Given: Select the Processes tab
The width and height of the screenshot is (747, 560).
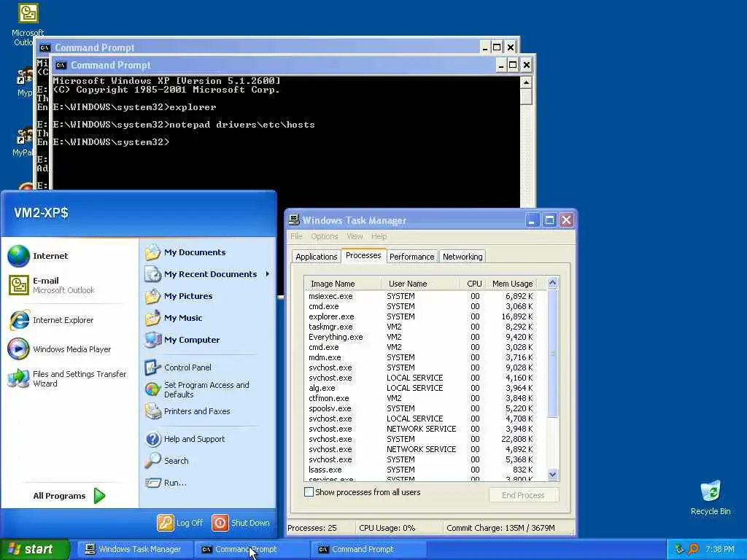Looking at the screenshot, I should pos(363,255).
